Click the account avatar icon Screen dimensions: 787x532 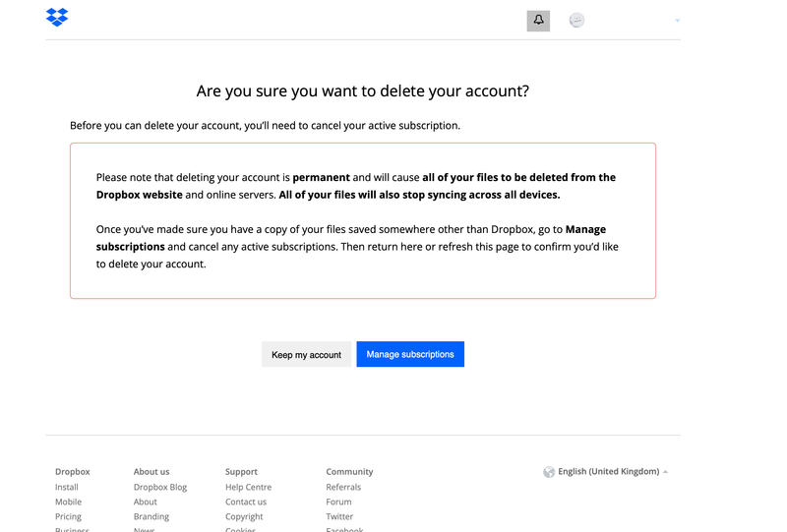[x=576, y=20]
